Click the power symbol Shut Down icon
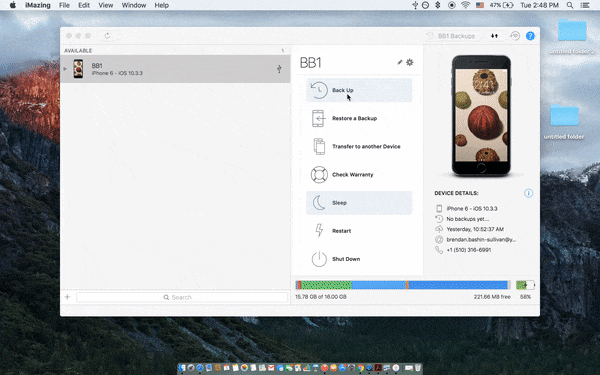Image resolution: width=600 pixels, height=375 pixels. (x=319, y=259)
